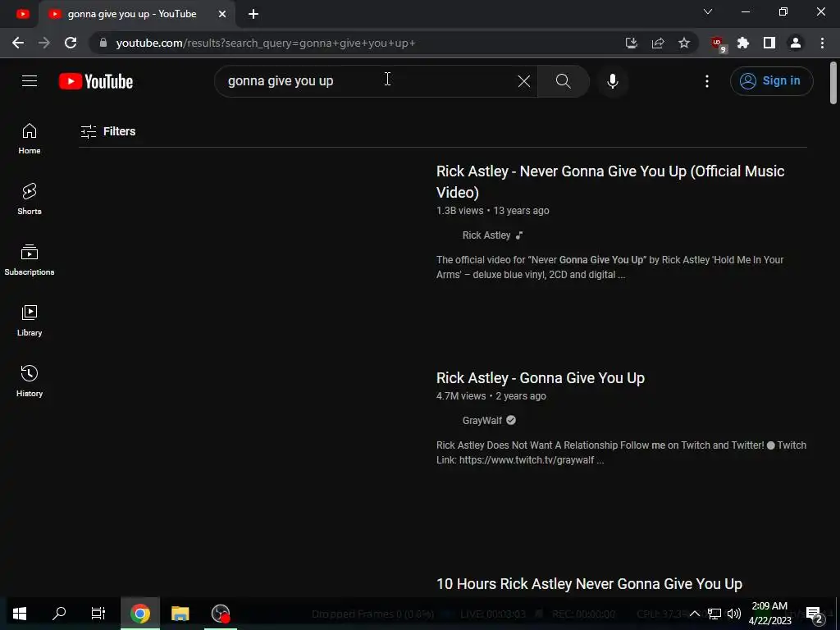Open the uBlock Origin extension
This screenshot has width=840, height=630.
pyautogui.click(x=717, y=43)
